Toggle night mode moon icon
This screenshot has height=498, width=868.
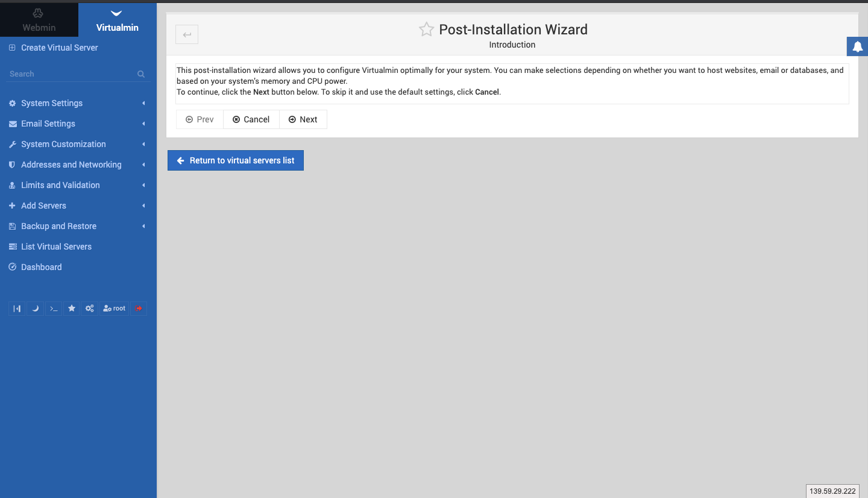pos(35,309)
